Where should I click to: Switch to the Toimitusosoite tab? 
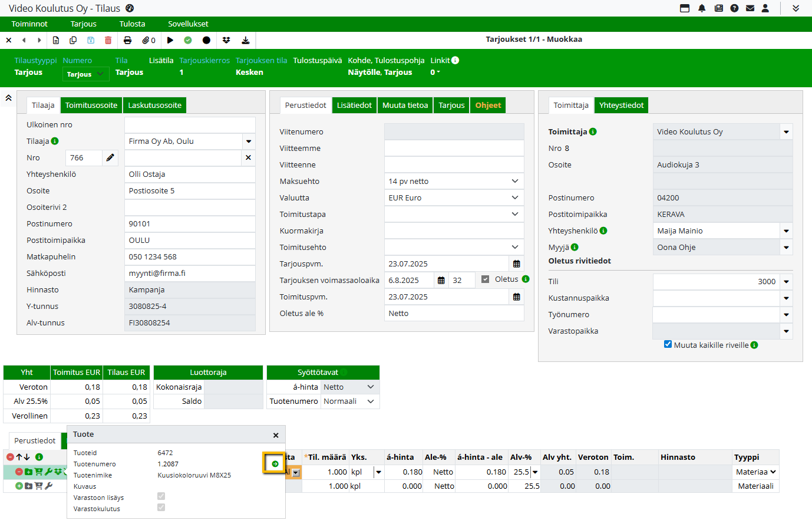point(91,106)
